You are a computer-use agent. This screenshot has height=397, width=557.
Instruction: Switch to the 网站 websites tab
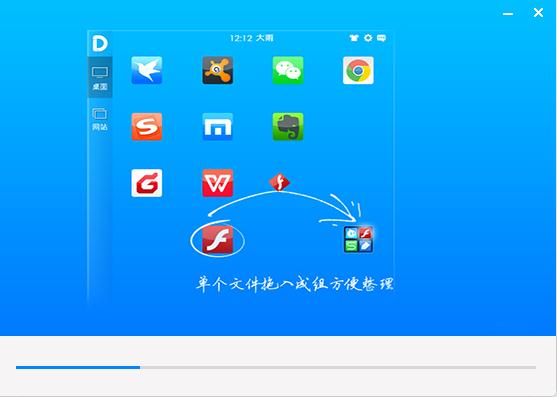tap(100, 119)
